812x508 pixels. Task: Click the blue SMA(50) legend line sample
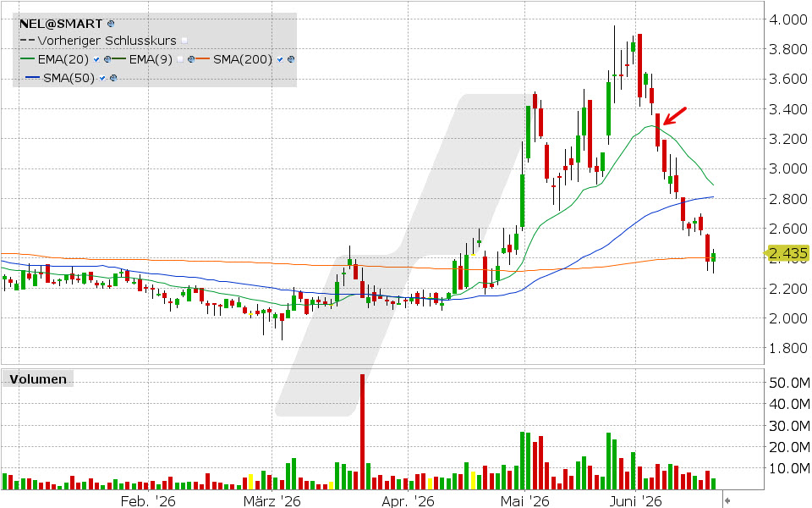coord(33,77)
